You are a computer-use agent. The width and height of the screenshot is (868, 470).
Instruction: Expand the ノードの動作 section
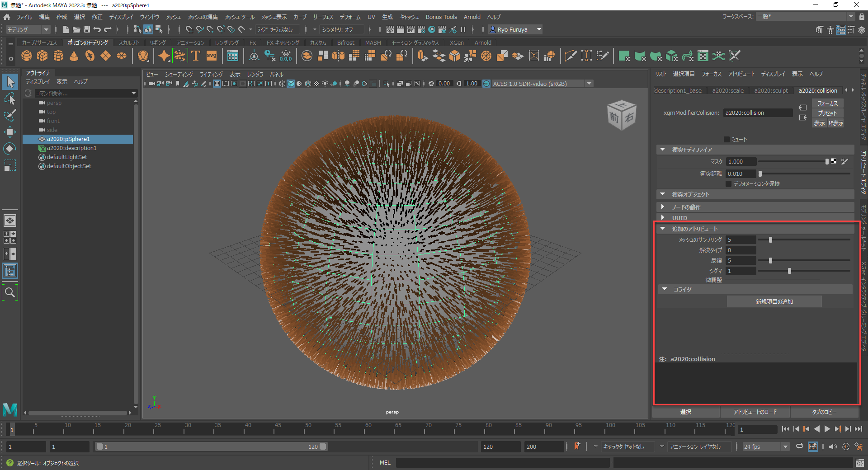(663, 207)
